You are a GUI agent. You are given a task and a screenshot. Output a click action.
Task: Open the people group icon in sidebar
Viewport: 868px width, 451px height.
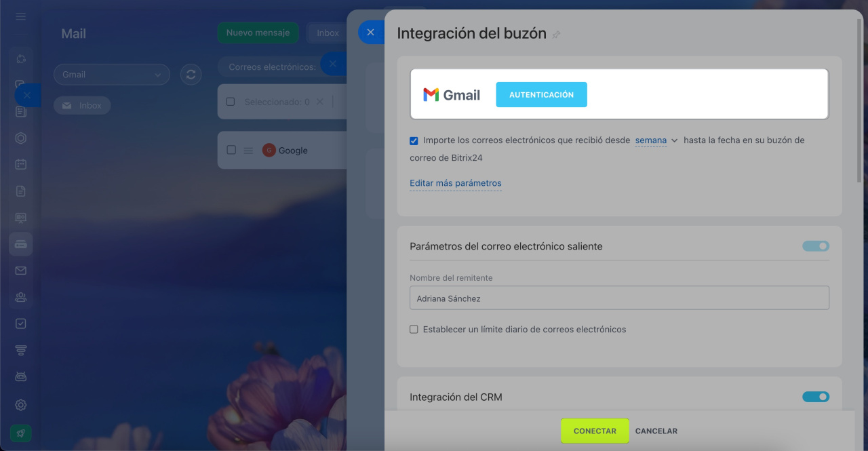pyautogui.click(x=21, y=297)
